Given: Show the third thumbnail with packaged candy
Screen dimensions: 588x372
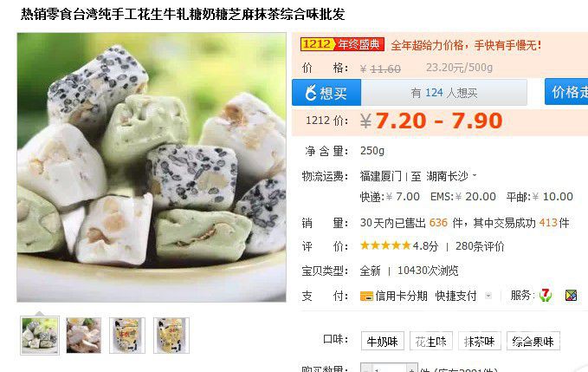Looking at the screenshot, I should 127,336.
